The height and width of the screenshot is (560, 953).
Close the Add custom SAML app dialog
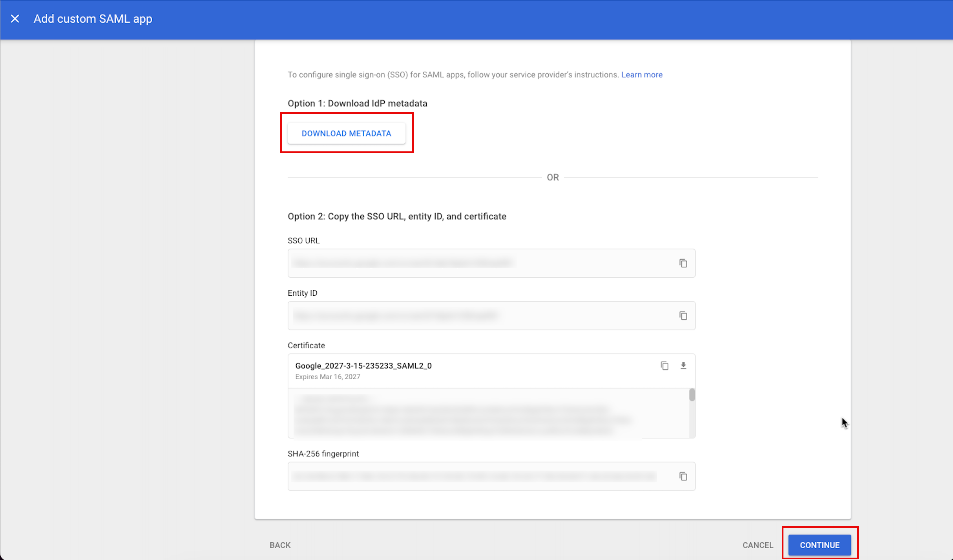[x=15, y=18]
